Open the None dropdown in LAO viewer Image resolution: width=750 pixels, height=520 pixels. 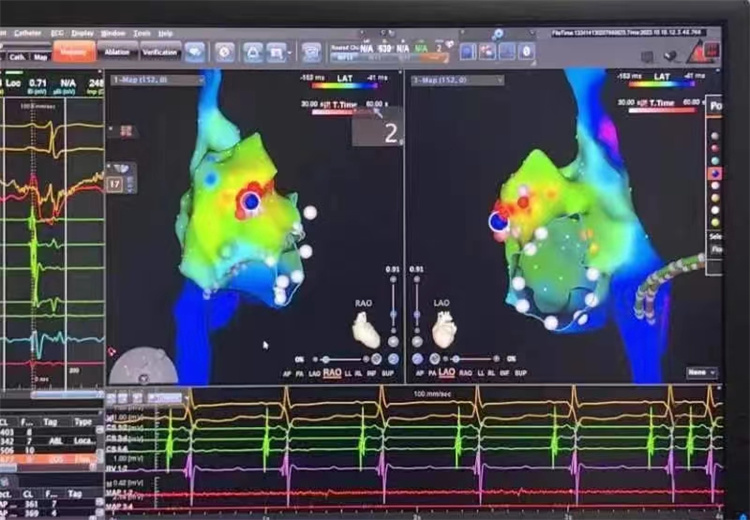tap(701, 372)
